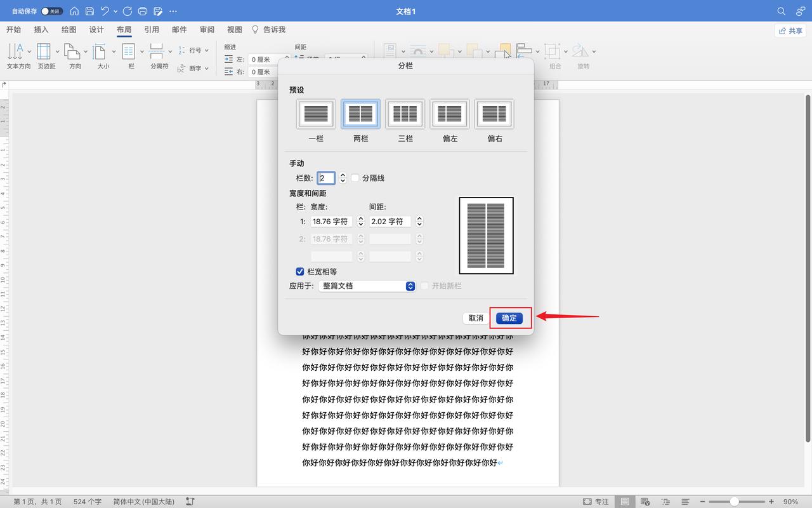The image size is (812, 508).
Task: Click the Tell Me (告诉我) box
Action: click(x=269, y=30)
